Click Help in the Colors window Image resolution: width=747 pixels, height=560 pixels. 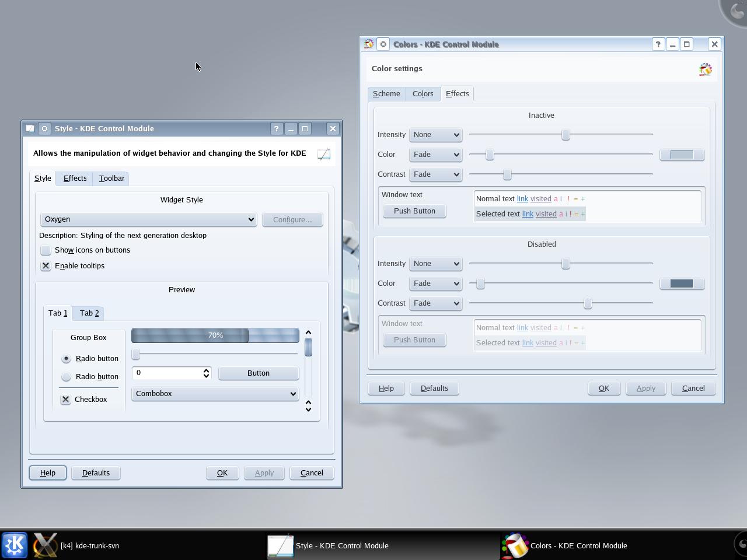[386, 388]
